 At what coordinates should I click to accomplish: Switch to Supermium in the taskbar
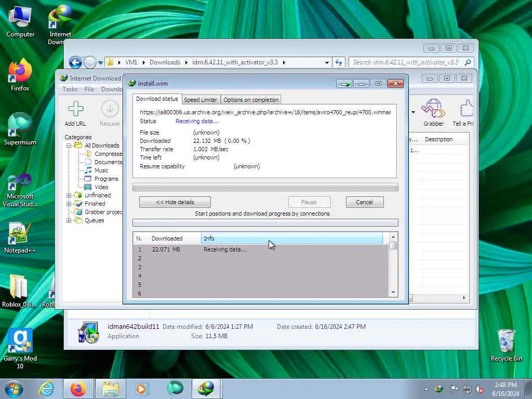click(x=175, y=389)
